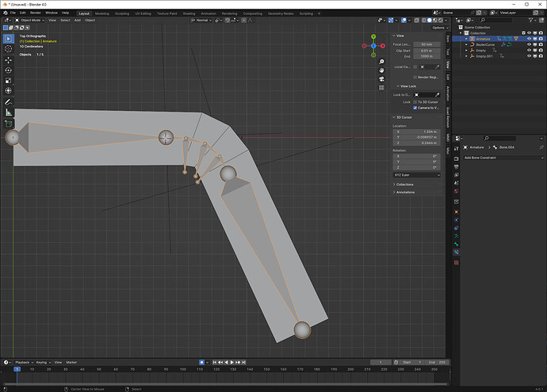
Task: Open the File menu
Action: 13,13
